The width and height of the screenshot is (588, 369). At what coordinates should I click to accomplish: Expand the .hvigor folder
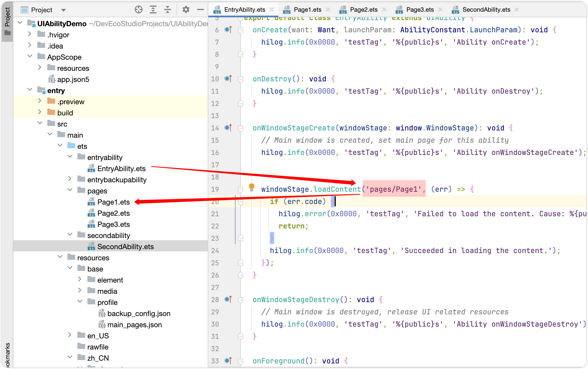tap(30, 34)
